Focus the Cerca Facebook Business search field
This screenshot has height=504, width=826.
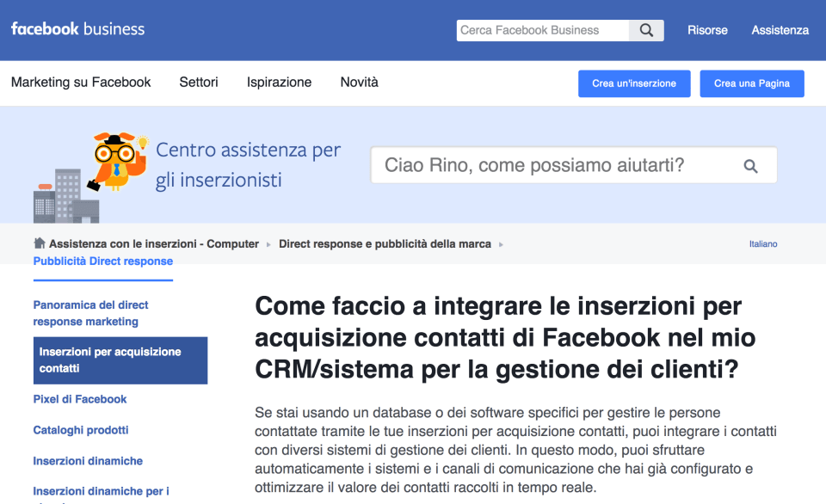pos(542,30)
